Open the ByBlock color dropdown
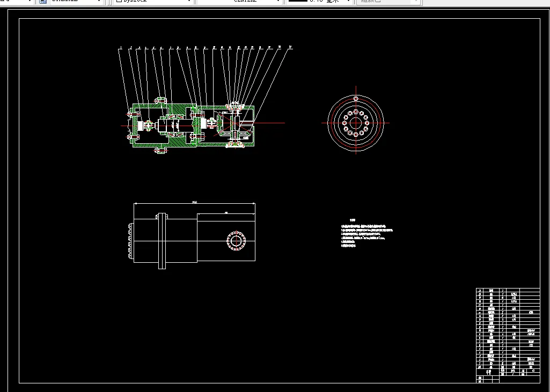Screen dimensions: 550x392 [x=153, y=2]
